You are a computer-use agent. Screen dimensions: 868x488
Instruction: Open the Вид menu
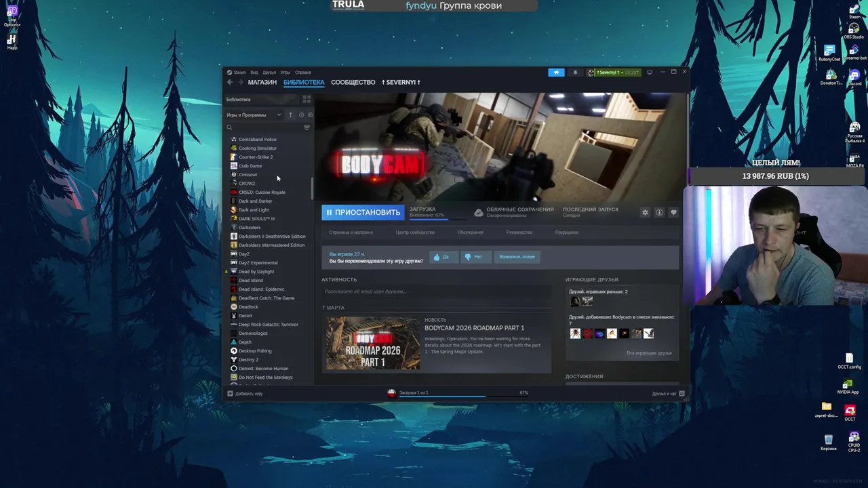(x=254, y=73)
